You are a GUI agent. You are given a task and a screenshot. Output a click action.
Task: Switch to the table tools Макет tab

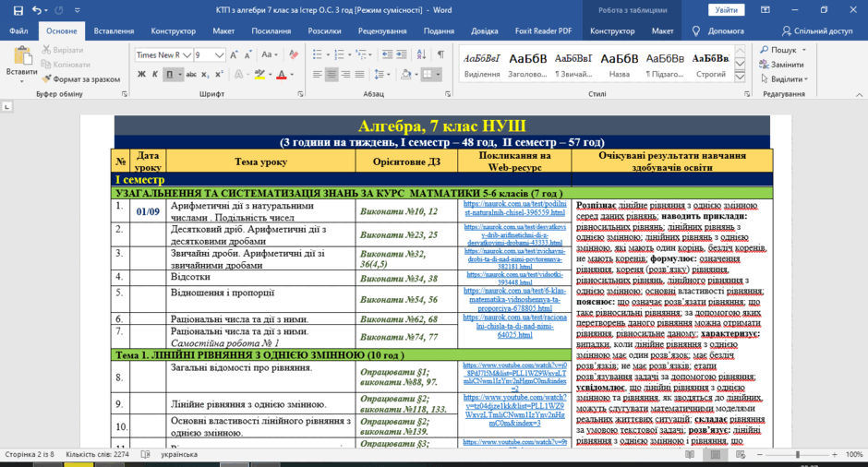[x=662, y=31]
